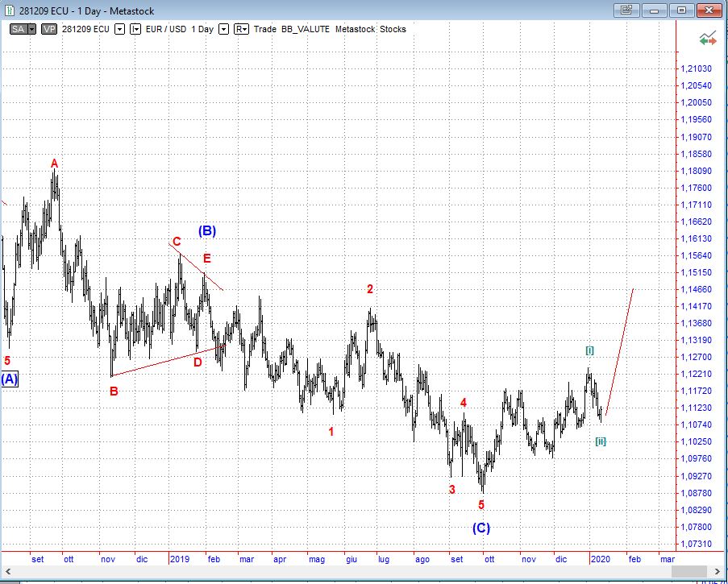Viewport: 728px width, 584px height.
Task: Open the I indicator dropdown
Action: [x=135, y=29]
